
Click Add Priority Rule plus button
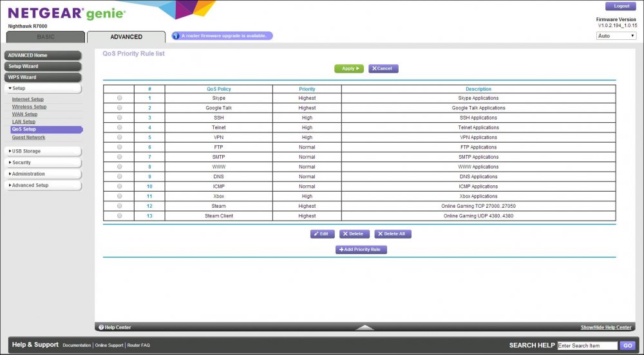(x=361, y=250)
